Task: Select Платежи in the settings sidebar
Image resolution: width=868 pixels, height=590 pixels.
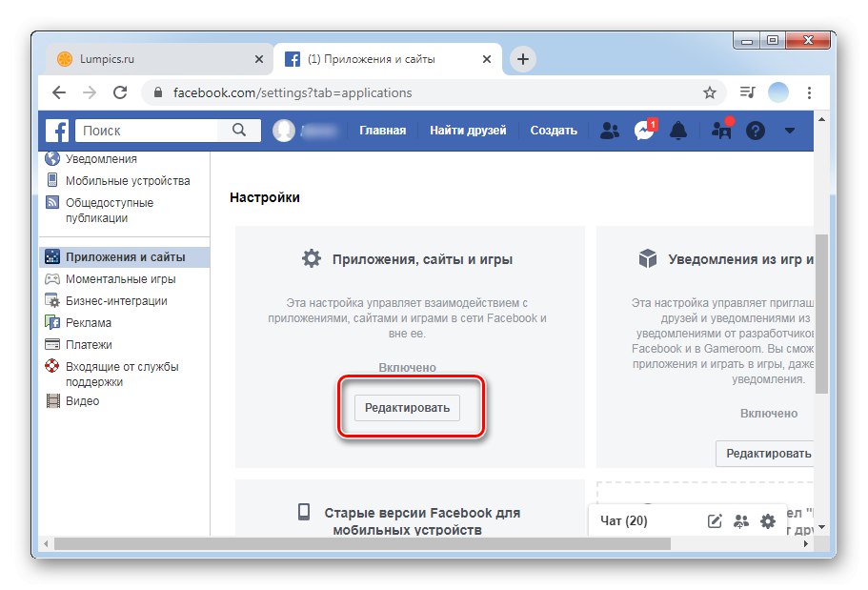Action: (x=87, y=344)
